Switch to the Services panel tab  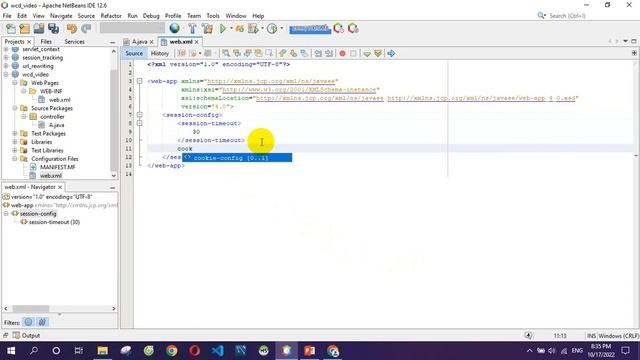[74, 42]
